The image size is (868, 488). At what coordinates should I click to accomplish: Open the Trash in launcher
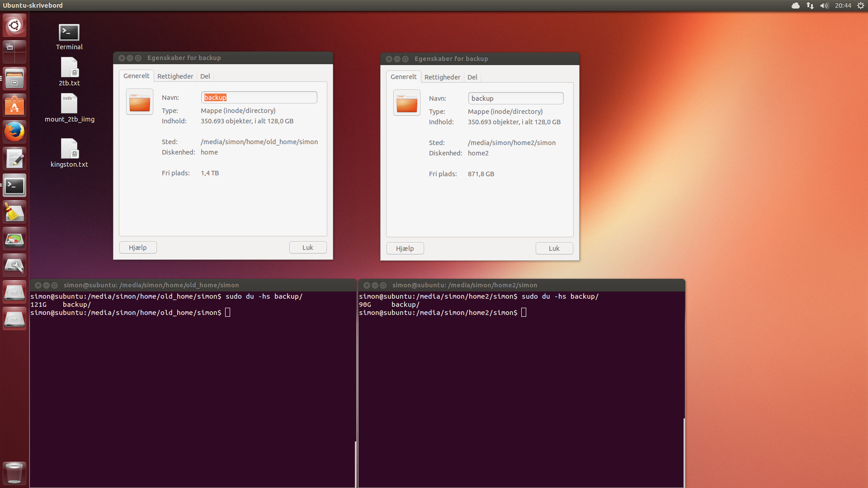coord(14,473)
